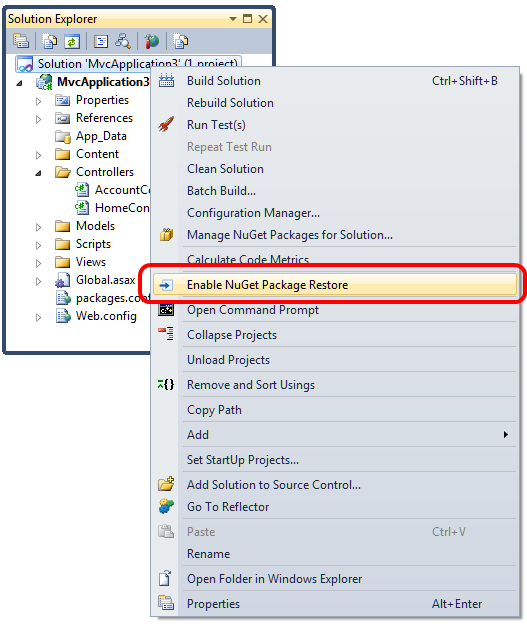
Task: Expand the Models folder
Action: pos(39,227)
